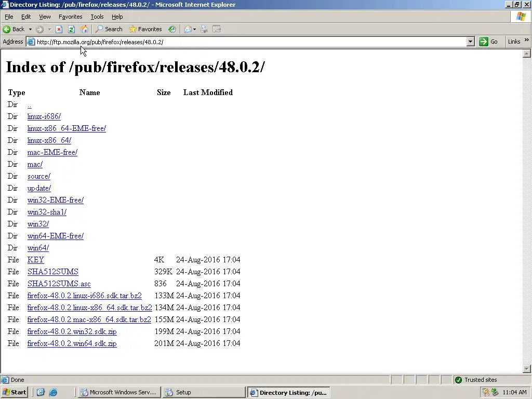
Task: Open the update/ directory link
Action: click(x=39, y=188)
